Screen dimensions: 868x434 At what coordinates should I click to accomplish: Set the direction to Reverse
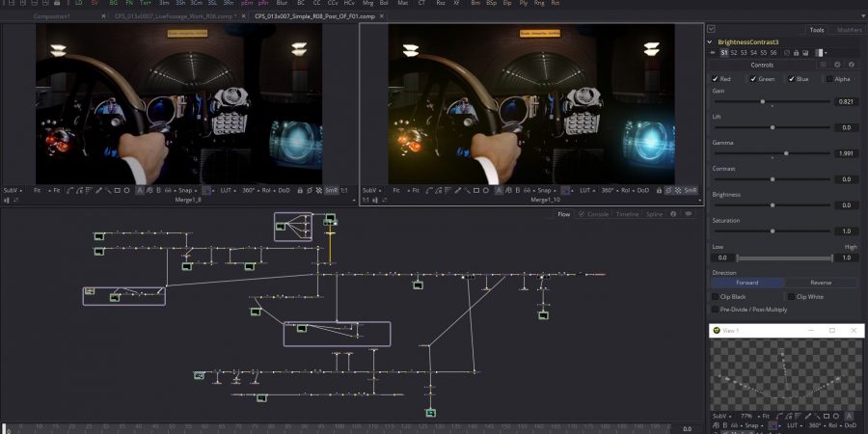pyautogui.click(x=821, y=283)
